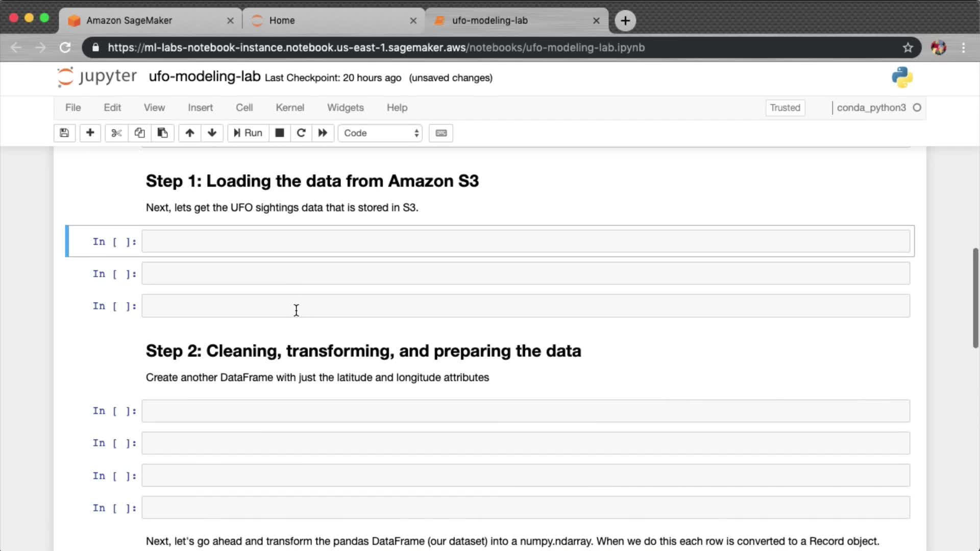The width and height of the screenshot is (980, 551).
Task: Paste cells below icon
Action: [x=162, y=133]
